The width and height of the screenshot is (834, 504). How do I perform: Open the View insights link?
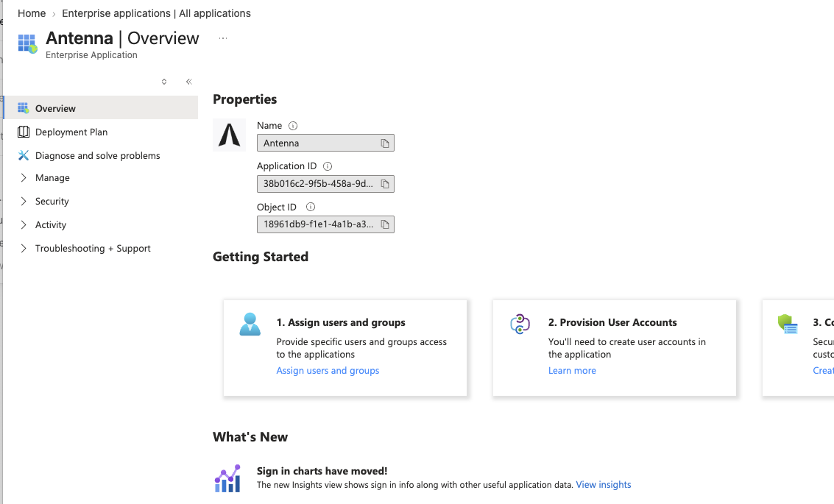[x=603, y=485]
